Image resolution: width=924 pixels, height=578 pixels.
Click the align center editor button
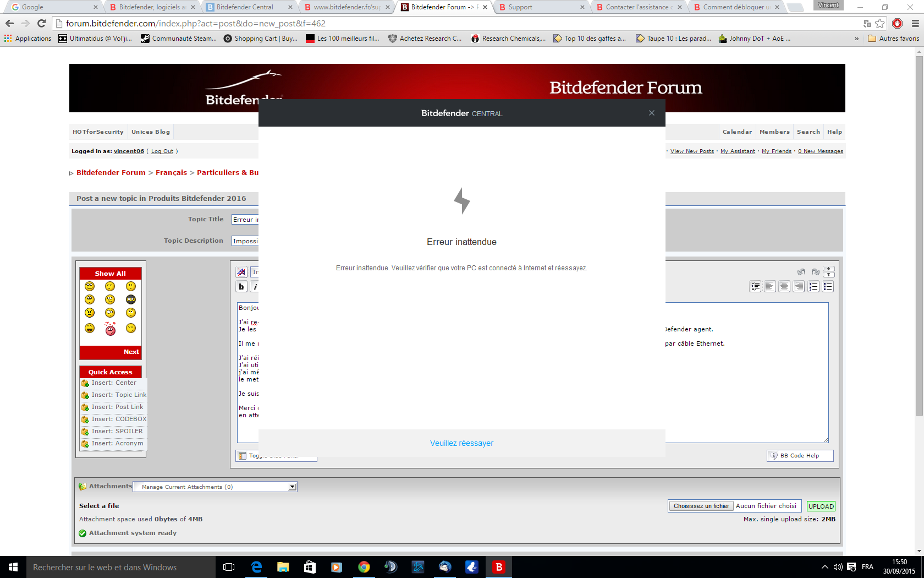point(784,287)
